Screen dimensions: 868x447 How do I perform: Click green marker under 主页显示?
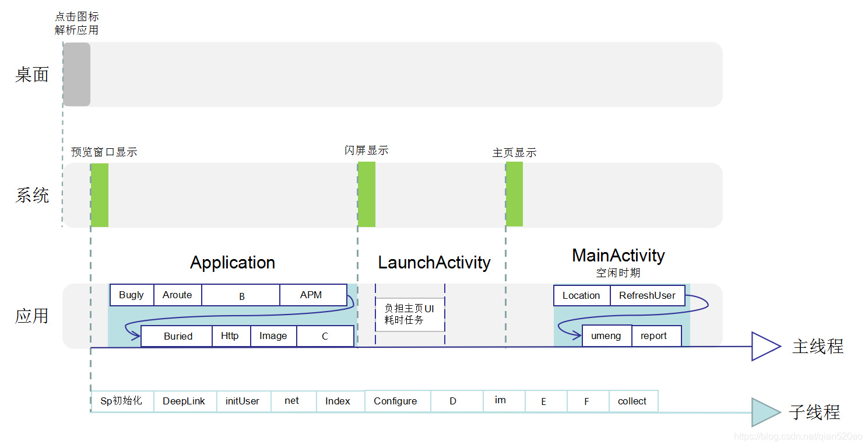[x=514, y=194]
